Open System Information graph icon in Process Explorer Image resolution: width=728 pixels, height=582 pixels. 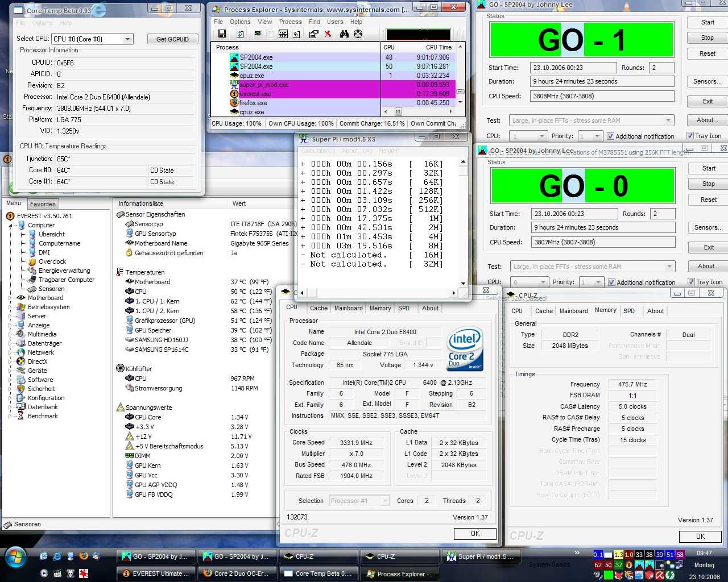pyautogui.click(x=258, y=34)
